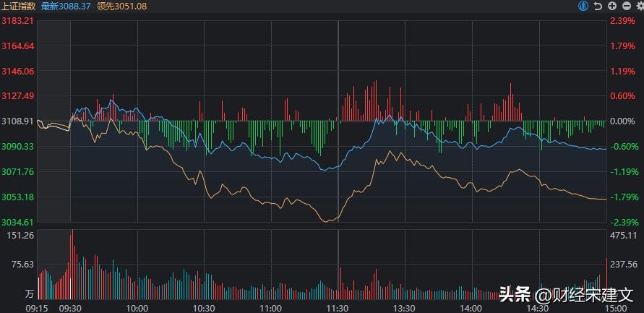
Task: Click the 万 volume unit label
Action: (x=30, y=294)
